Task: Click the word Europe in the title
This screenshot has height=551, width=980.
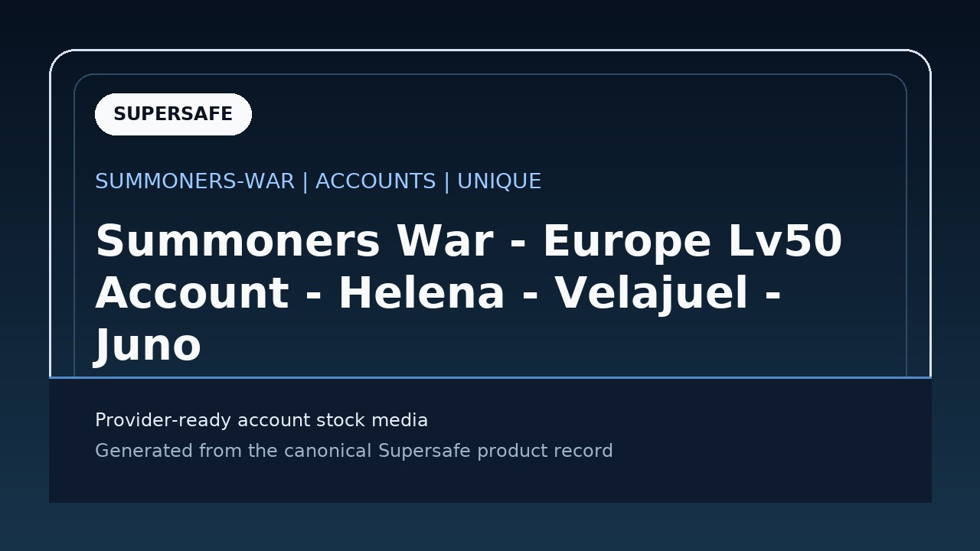Action: [x=627, y=242]
